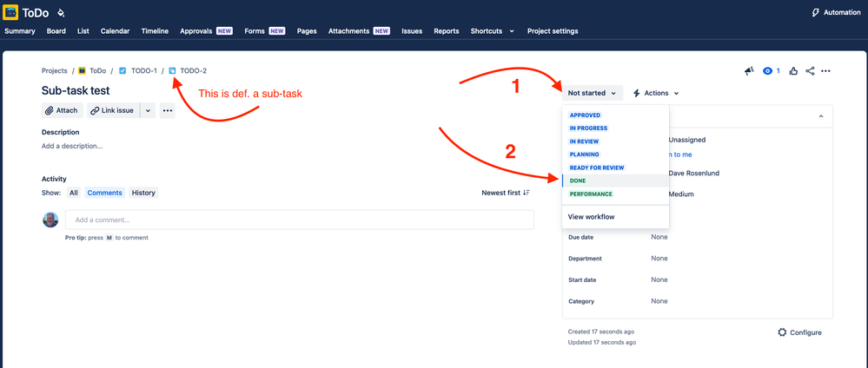Toggle the Newest first sort order
The height and width of the screenshot is (368, 868).
pos(506,193)
